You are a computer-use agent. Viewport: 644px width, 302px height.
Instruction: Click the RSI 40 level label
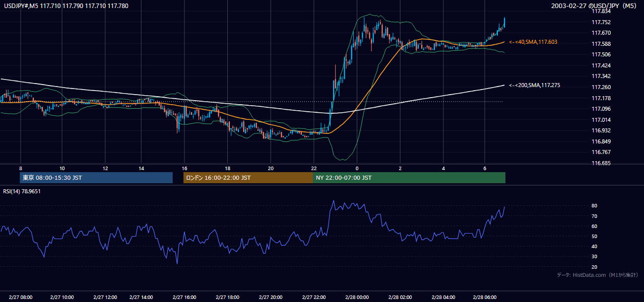[595, 246]
